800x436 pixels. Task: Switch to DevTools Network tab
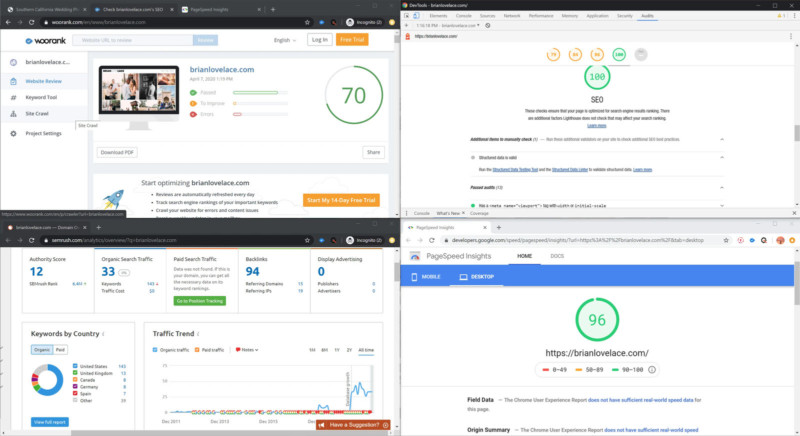pos(512,16)
